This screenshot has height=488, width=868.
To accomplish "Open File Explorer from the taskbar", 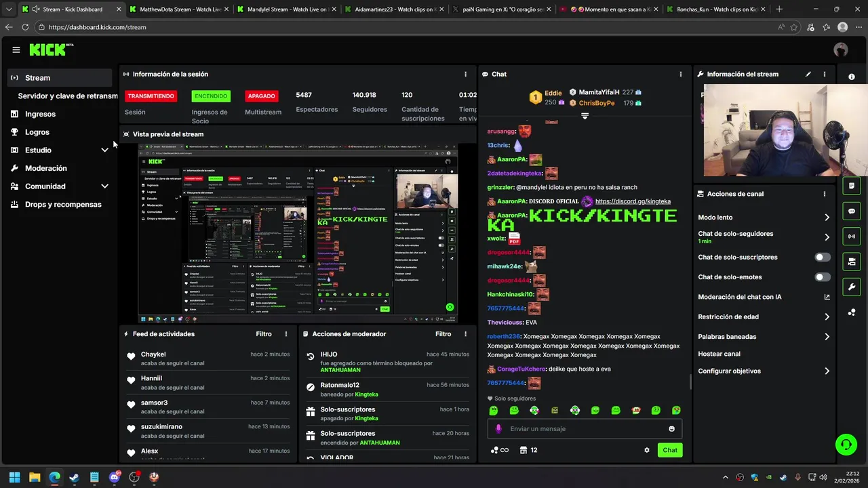I will pyautogui.click(x=35, y=477).
